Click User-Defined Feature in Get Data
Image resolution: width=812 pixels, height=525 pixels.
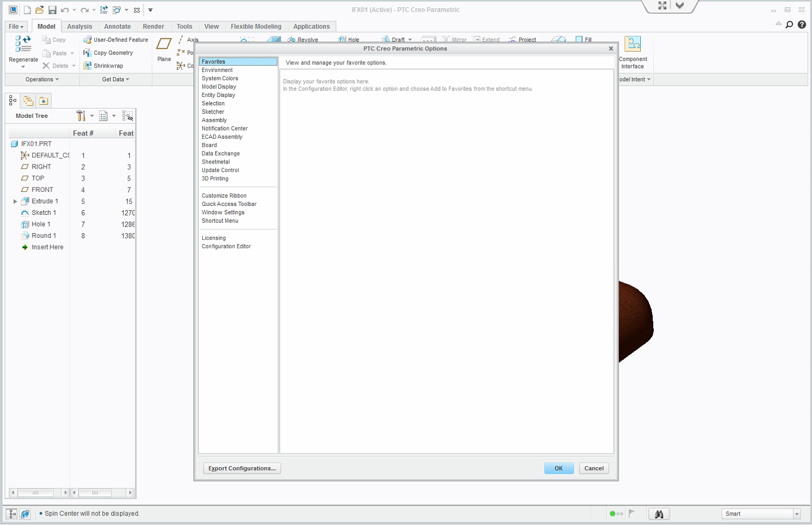pos(116,40)
